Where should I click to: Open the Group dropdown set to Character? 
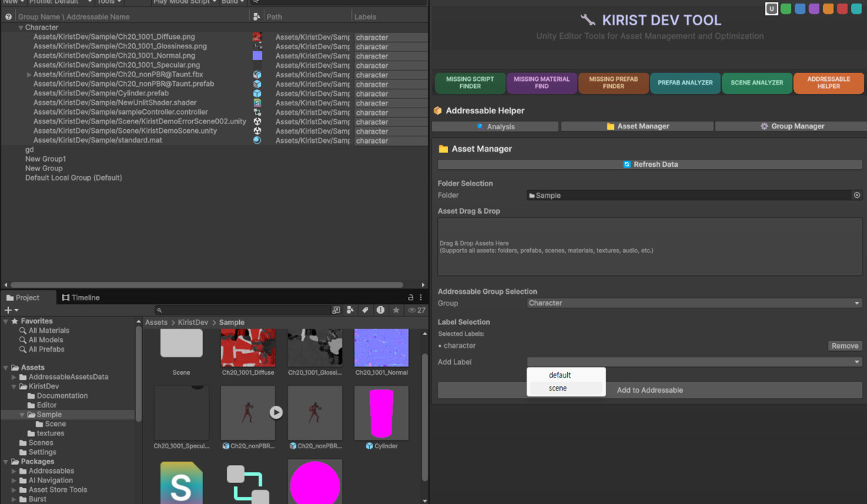point(692,303)
